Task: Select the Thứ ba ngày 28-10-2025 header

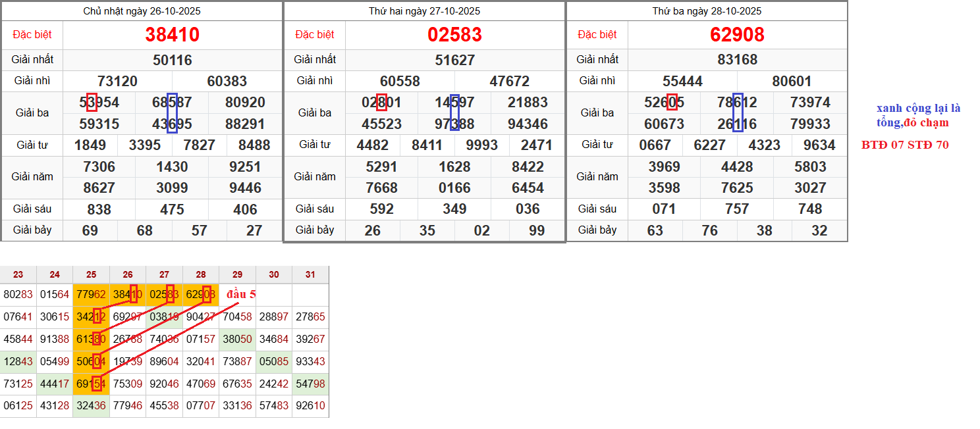Action: pyautogui.click(x=707, y=11)
